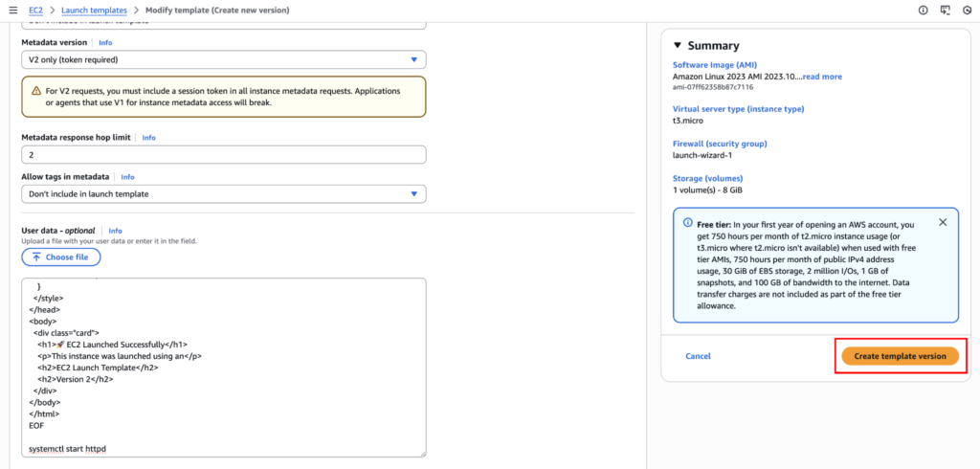The height and width of the screenshot is (469, 980).
Task: Navigate to Launch templates breadcrumb
Action: pyautogui.click(x=94, y=10)
